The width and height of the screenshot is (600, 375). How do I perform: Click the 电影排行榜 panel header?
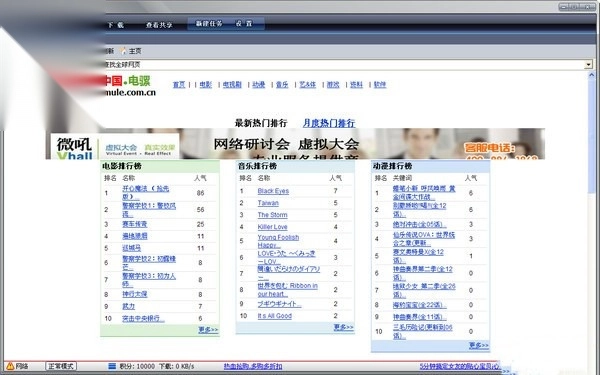tap(160, 166)
